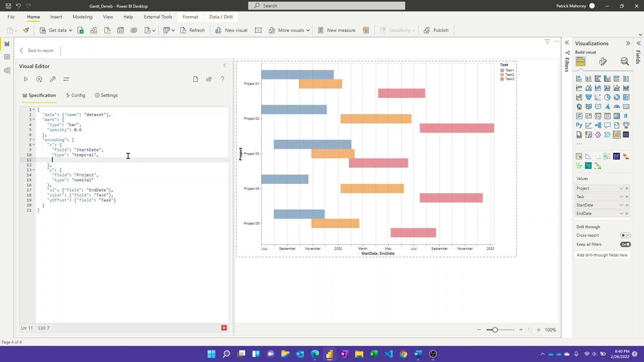Open Excel from the Windows taskbar
Image resolution: width=644 pixels, height=362 pixels.
click(x=374, y=354)
